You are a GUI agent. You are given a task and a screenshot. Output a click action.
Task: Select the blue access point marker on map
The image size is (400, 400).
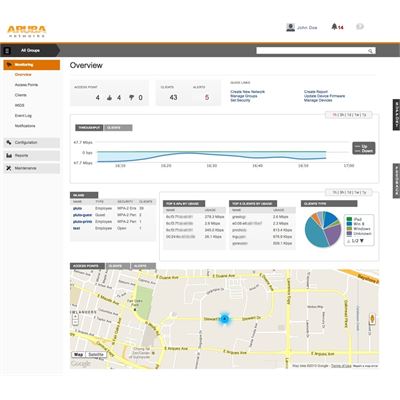[x=225, y=319]
